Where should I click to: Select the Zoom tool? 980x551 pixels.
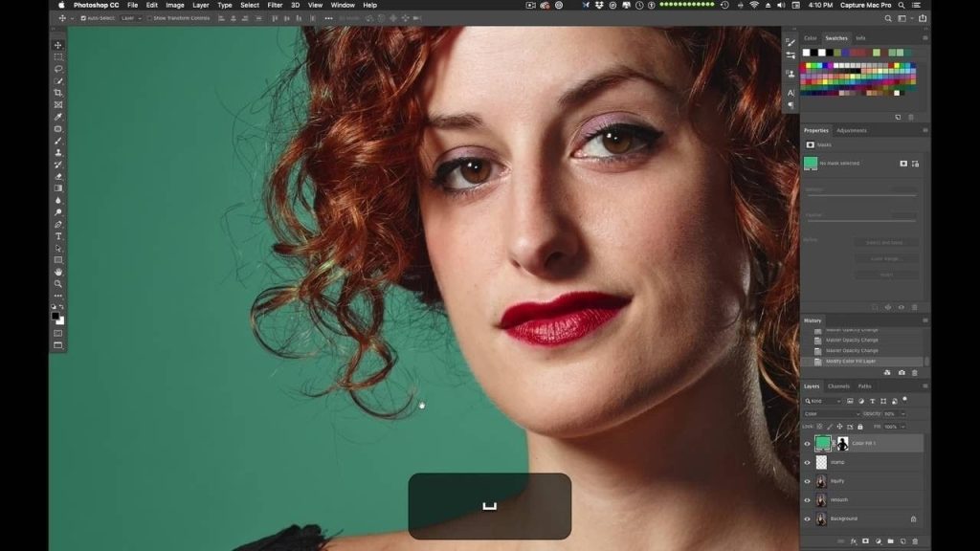[x=58, y=283]
